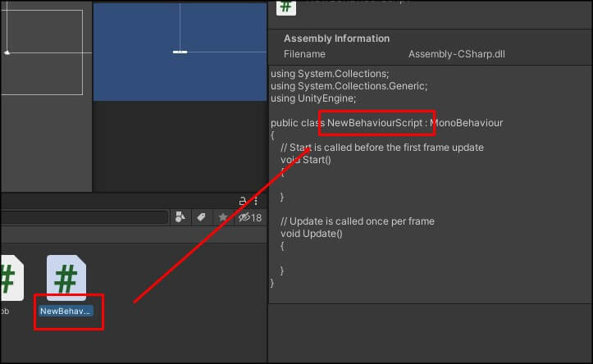Open the Search by Type filter icon
The width and height of the screenshot is (593, 364).
coord(180,217)
